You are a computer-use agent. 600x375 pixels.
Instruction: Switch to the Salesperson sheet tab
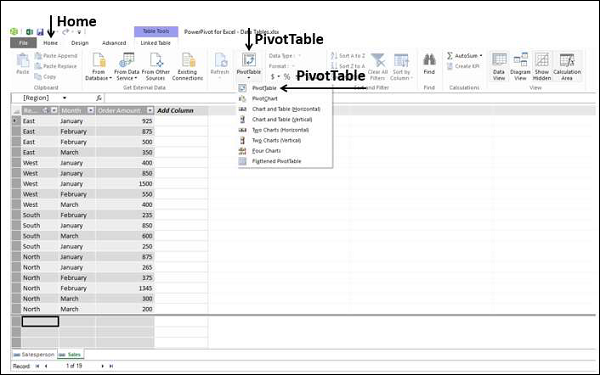[x=34, y=355]
